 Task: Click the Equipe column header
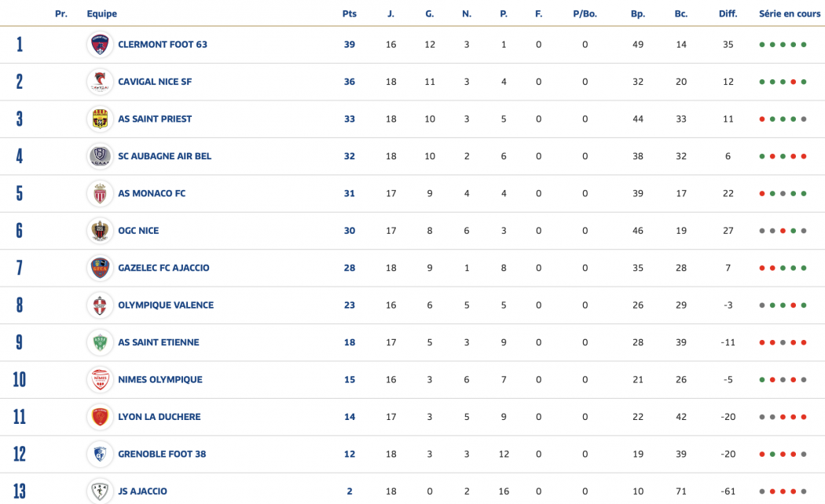tap(102, 14)
